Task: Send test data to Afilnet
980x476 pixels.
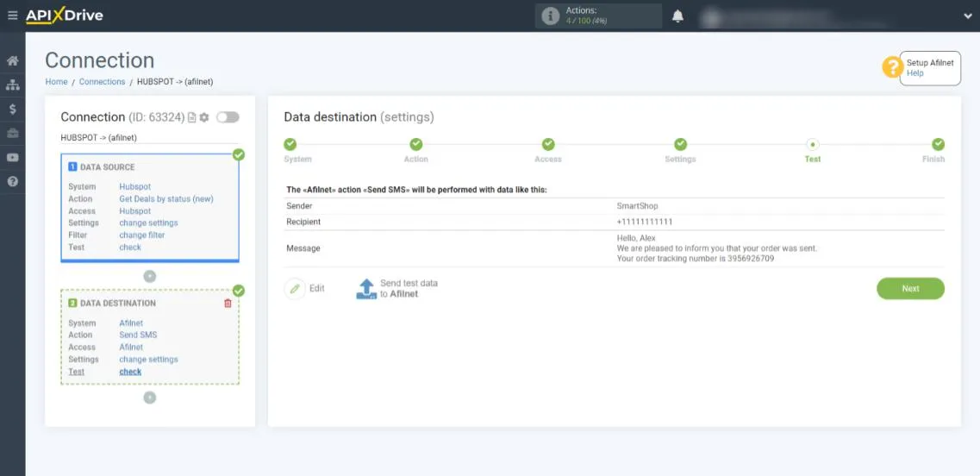Action: click(x=397, y=289)
